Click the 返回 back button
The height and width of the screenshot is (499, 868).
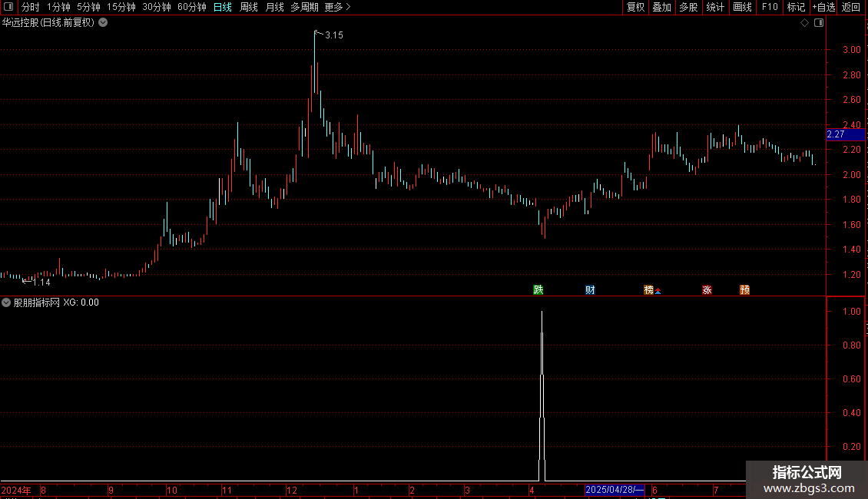[x=851, y=7]
